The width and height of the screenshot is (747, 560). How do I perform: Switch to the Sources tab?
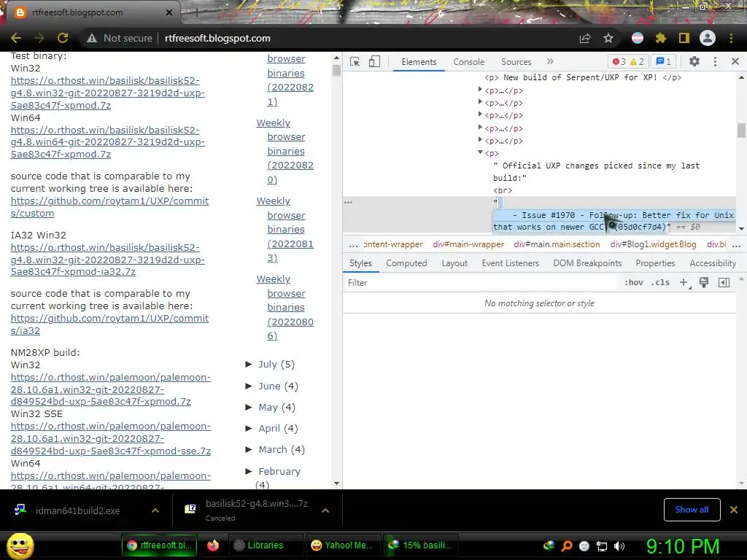(516, 62)
